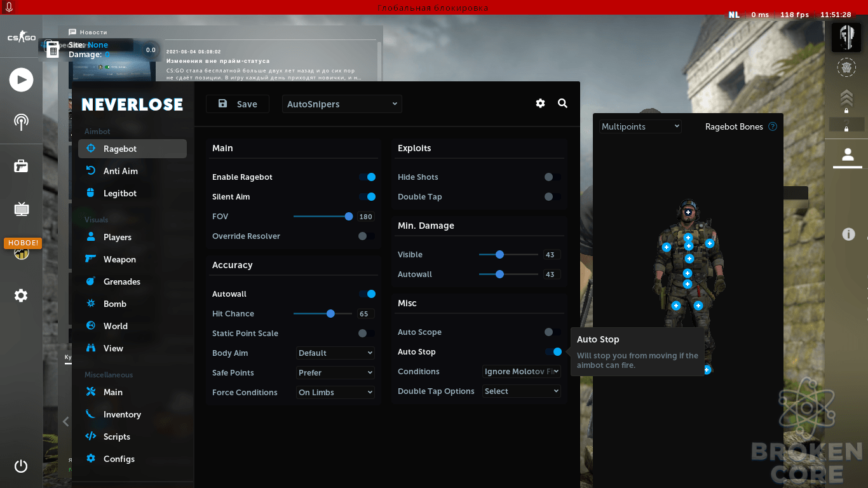Open the Multipoints dropdown
The width and height of the screenshot is (868, 488).
pos(641,126)
